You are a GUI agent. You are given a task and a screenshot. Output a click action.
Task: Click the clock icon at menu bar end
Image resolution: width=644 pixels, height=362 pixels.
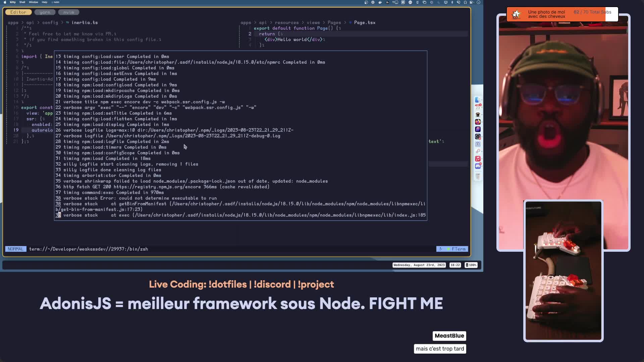[478, 2]
